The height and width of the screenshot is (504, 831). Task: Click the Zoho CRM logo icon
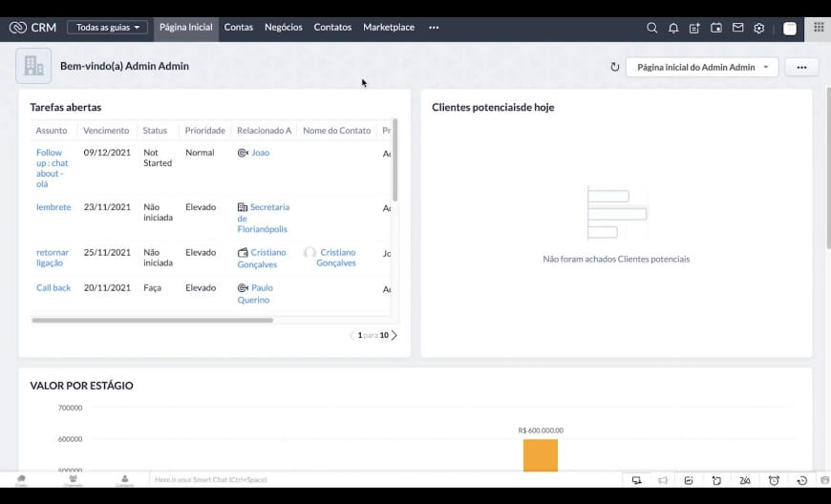17,28
